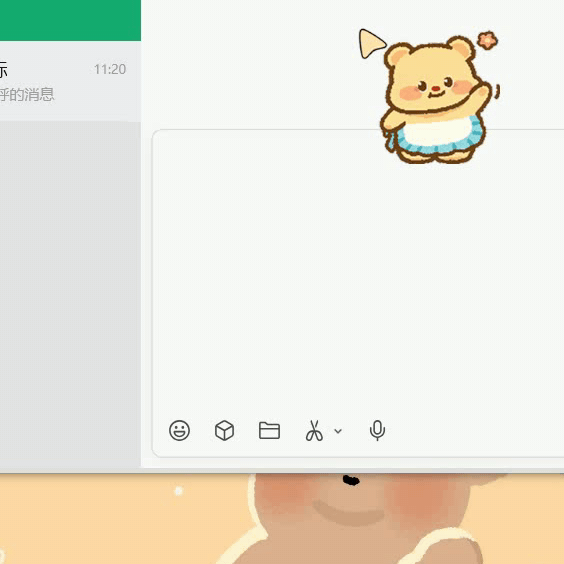Click the conversation title ending in 示
This screenshot has width=564, height=564.
(x=4, y=69)
